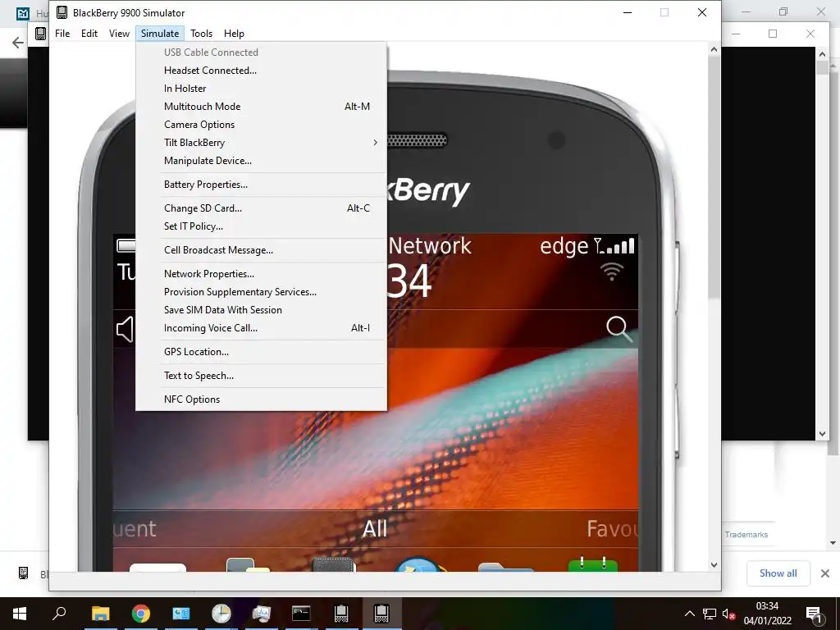Click the simulator icon beside the File menu

point(40,33)
